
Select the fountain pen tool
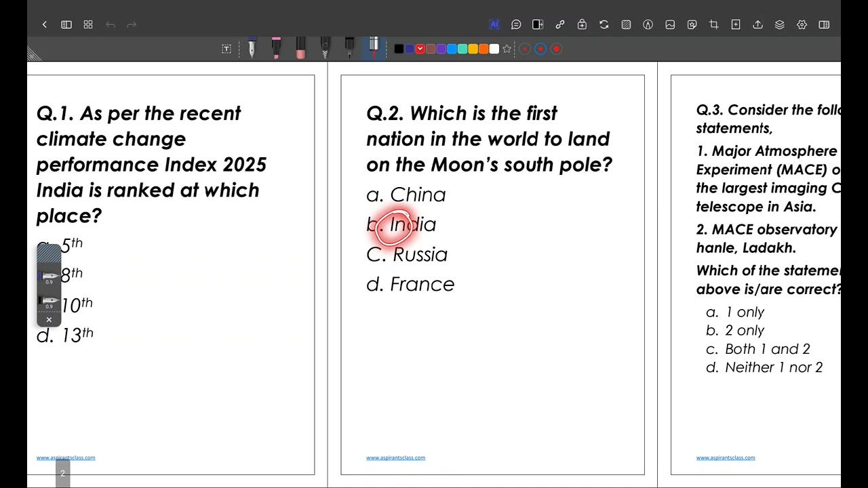pyautogui.click(x=252, y=48)
